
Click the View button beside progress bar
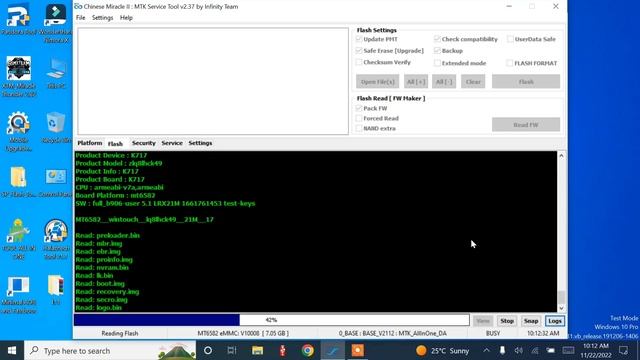[483, 321]
